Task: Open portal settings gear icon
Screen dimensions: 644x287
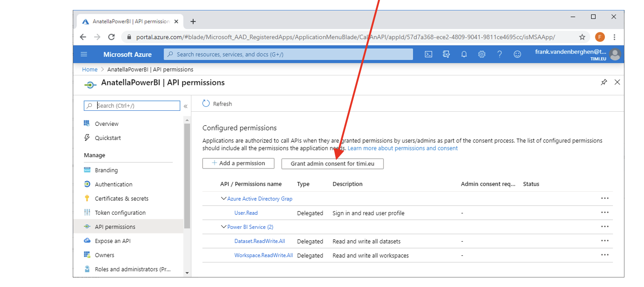Action: [x=482, y=54]
